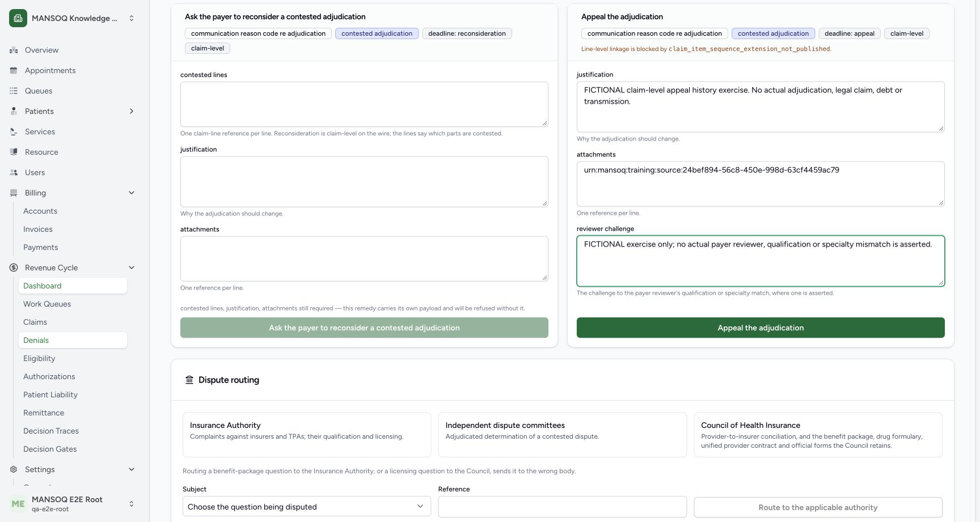Click the Users group icon
Image resolution: width=980 pixels, height=522 pixels.
tap(14, 172)
